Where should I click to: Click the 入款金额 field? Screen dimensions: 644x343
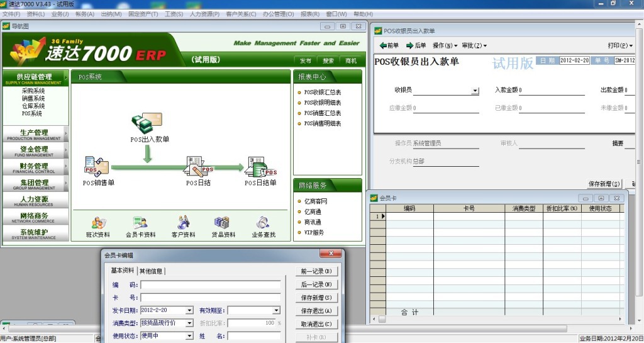point(552,90)
